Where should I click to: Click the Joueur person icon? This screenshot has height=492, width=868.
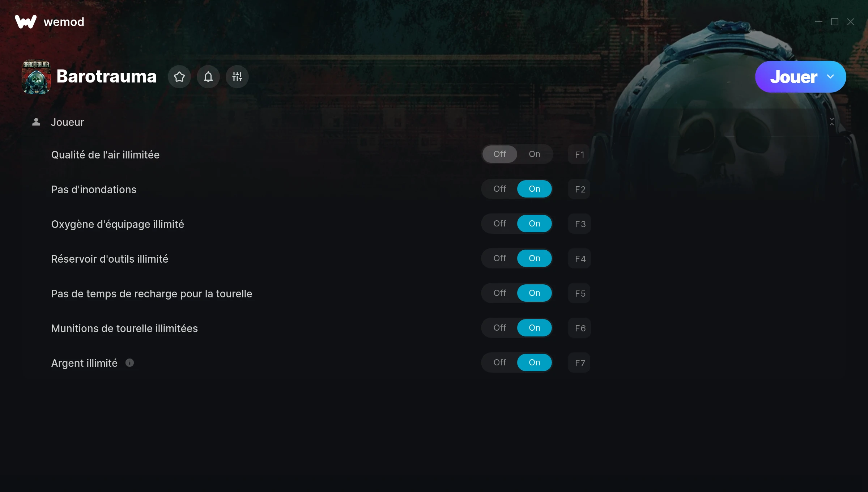pos(36,122)
